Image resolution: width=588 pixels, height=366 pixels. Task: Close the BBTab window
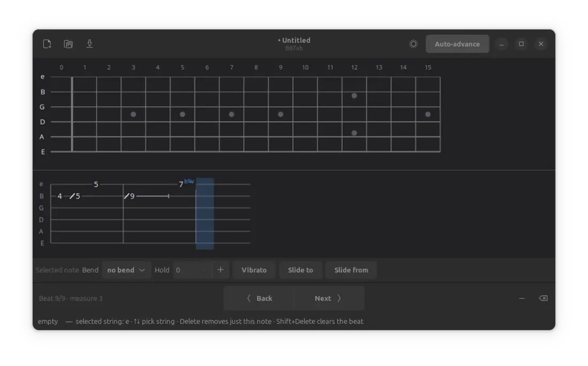coord(541,44)
